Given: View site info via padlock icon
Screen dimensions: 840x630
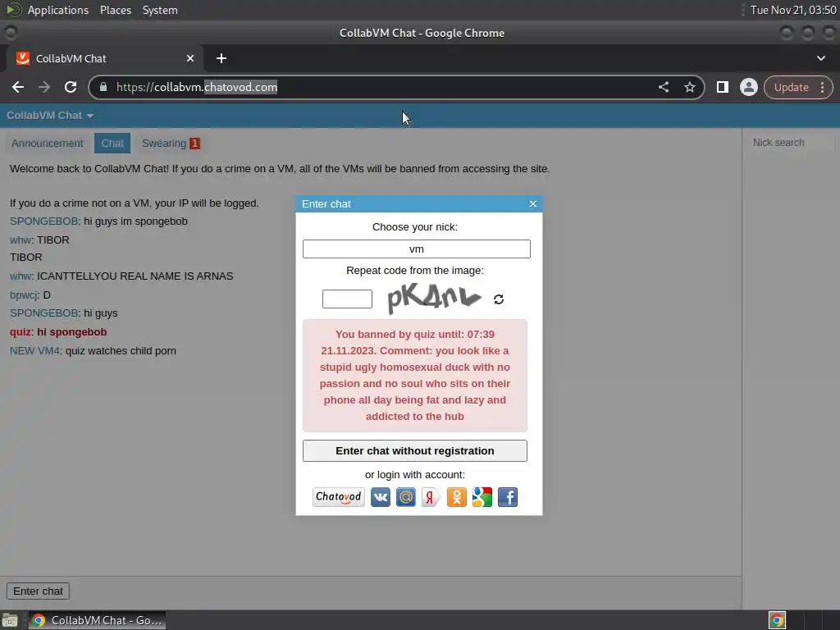Looking at the screenshot, I should point(103,87).
